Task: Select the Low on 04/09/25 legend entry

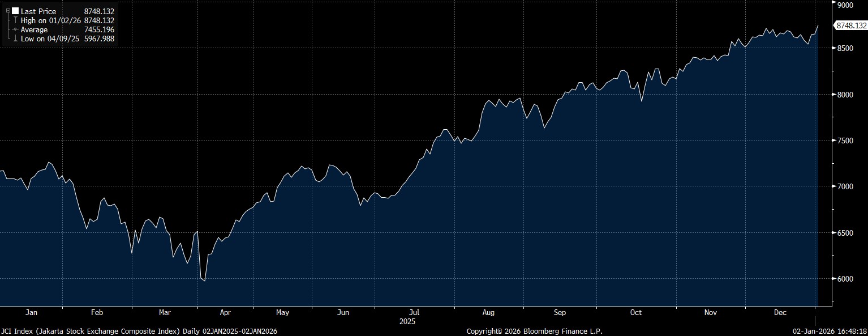Action: 50,39
